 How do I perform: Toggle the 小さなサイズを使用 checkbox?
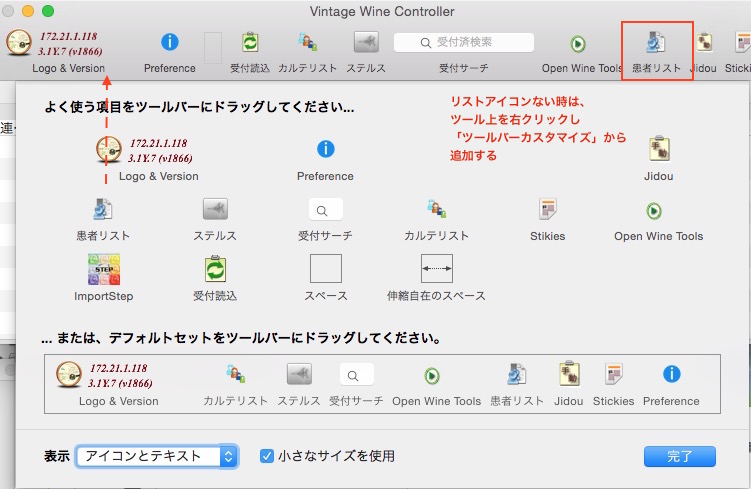point(267,456)
